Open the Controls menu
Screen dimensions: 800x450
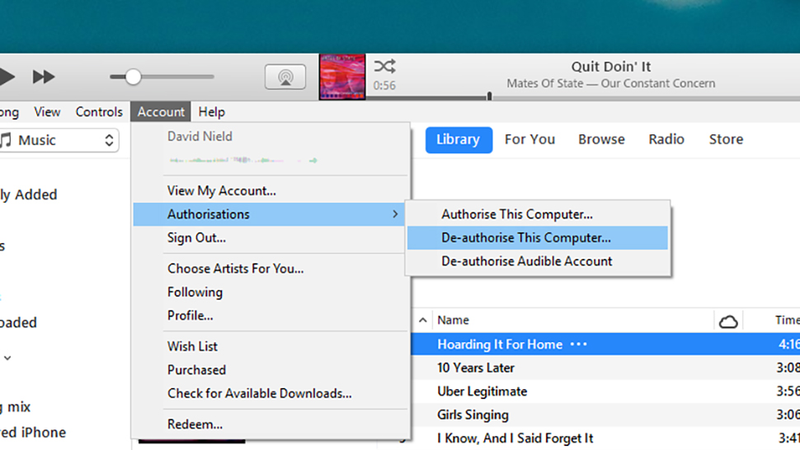click(99, 112)
